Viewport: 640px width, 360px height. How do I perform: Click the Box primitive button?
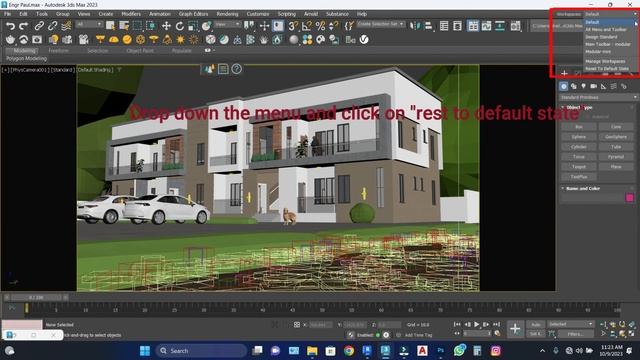point(579,127)
